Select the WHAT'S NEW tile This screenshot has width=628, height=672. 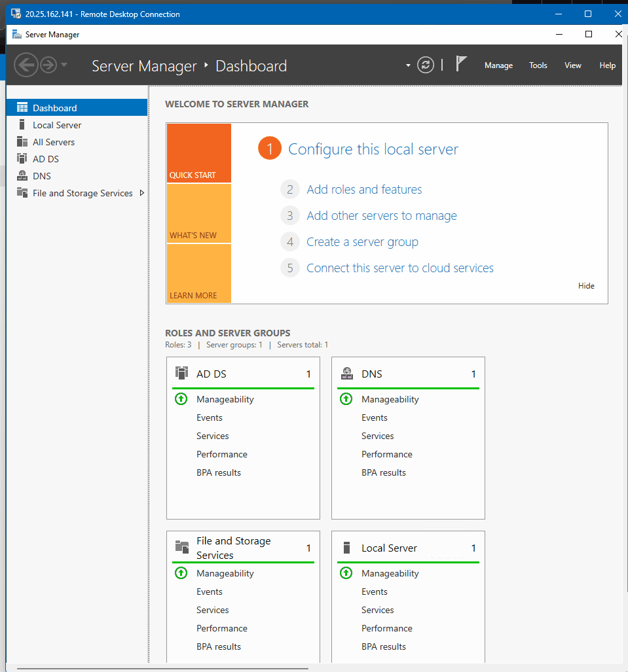[199, 213]
